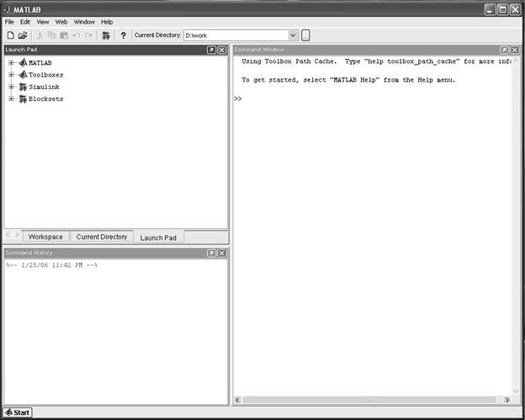525x420 pixels.
Task: Click the MATLAB icon in Launch Pad tree
Action: coord(23,62)
